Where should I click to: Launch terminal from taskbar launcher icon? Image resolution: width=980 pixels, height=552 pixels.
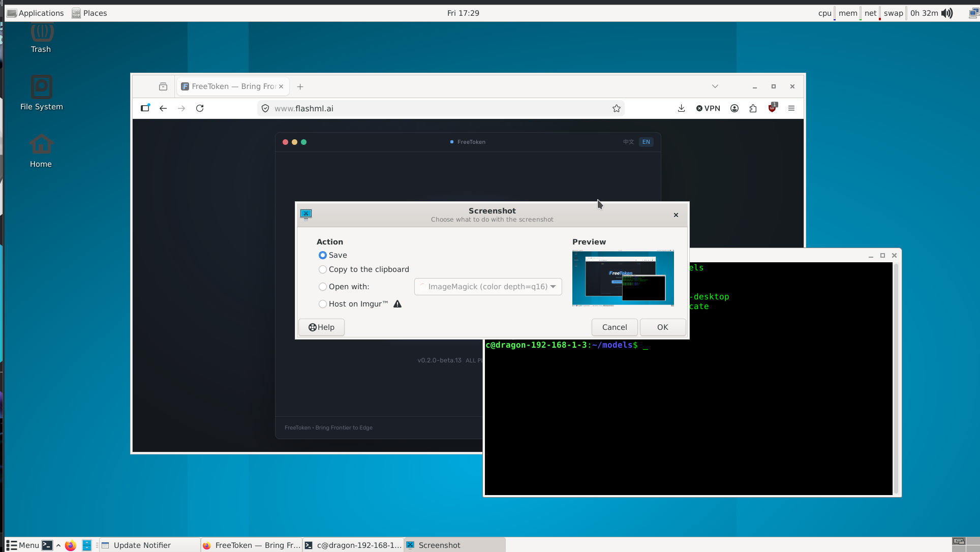(x=47, y=545)
